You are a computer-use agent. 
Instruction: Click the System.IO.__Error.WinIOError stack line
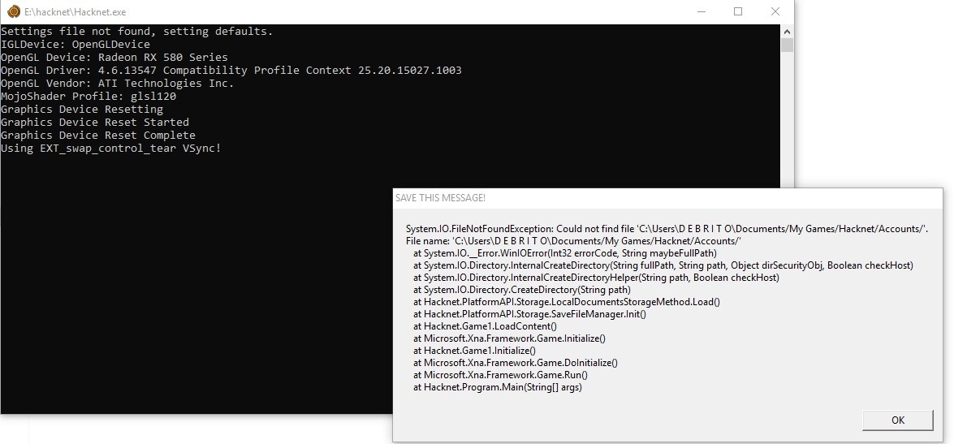pyautogui.click(x=565, y=253)
